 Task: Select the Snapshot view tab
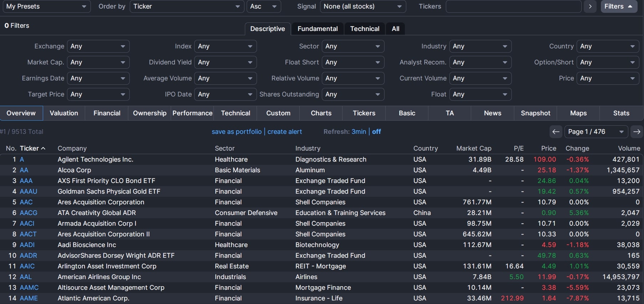[536, 113]
